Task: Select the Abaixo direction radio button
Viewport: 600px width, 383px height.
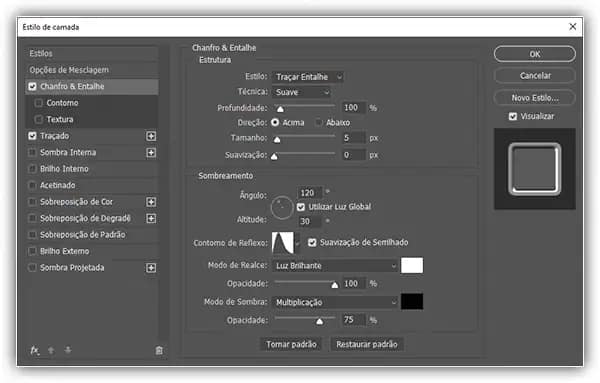Action: [x=318, y=122]
